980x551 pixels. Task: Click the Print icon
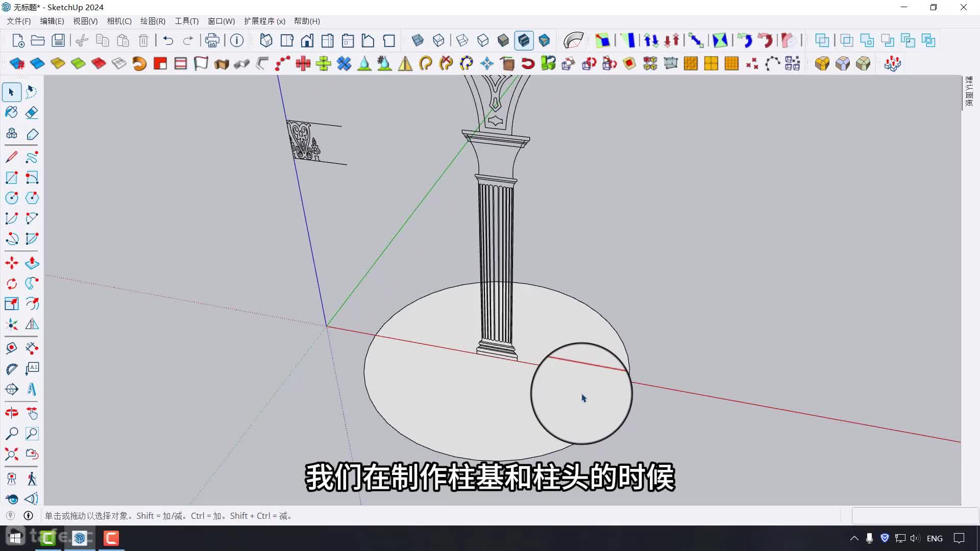(212, 40)
